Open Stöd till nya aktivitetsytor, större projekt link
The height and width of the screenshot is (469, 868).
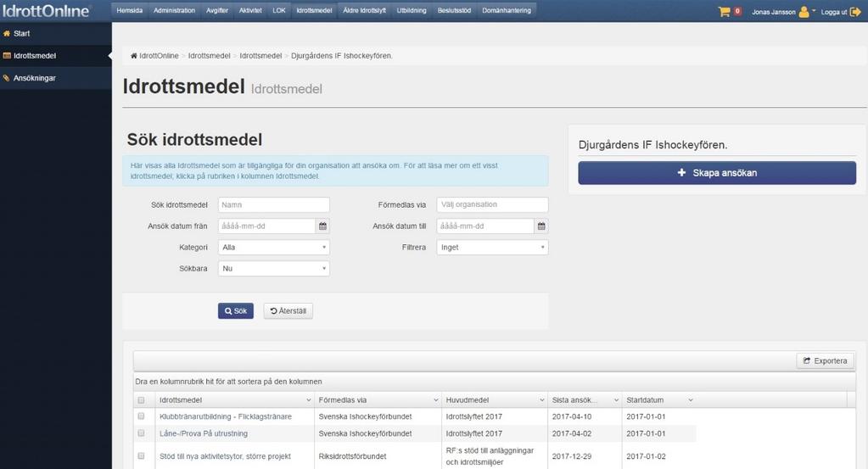[225, 456]
